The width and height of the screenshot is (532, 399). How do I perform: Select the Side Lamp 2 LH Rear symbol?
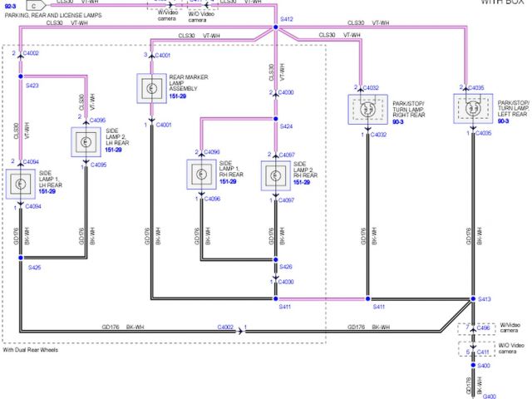(86, 142)
